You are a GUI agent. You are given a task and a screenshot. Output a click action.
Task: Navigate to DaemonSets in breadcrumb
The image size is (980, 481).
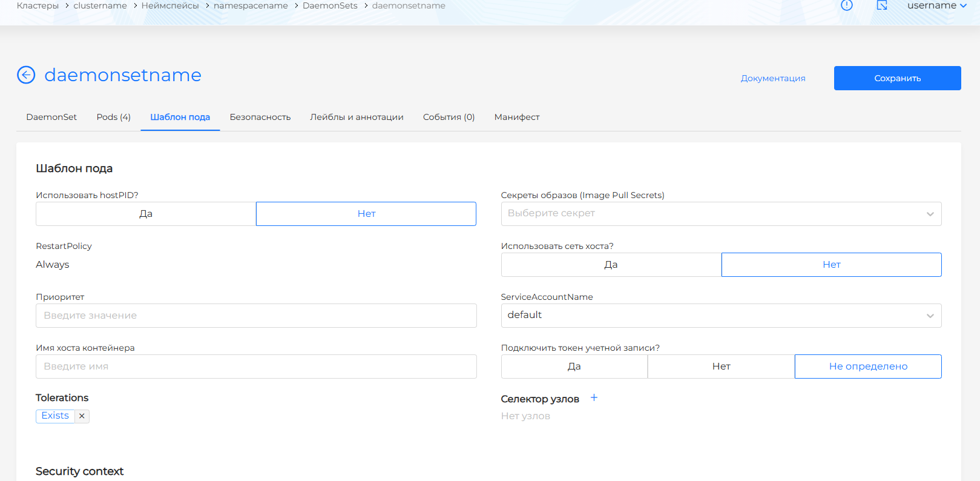[x=330, y=6]
